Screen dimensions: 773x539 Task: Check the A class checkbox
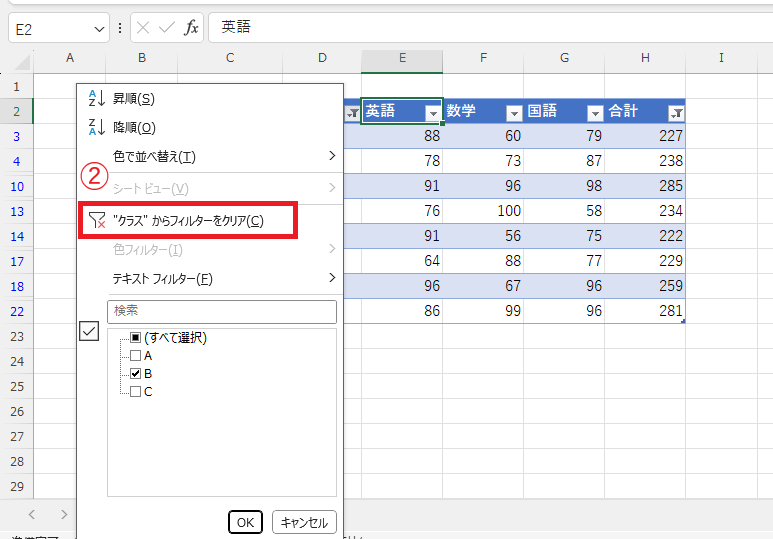(135, 355)
